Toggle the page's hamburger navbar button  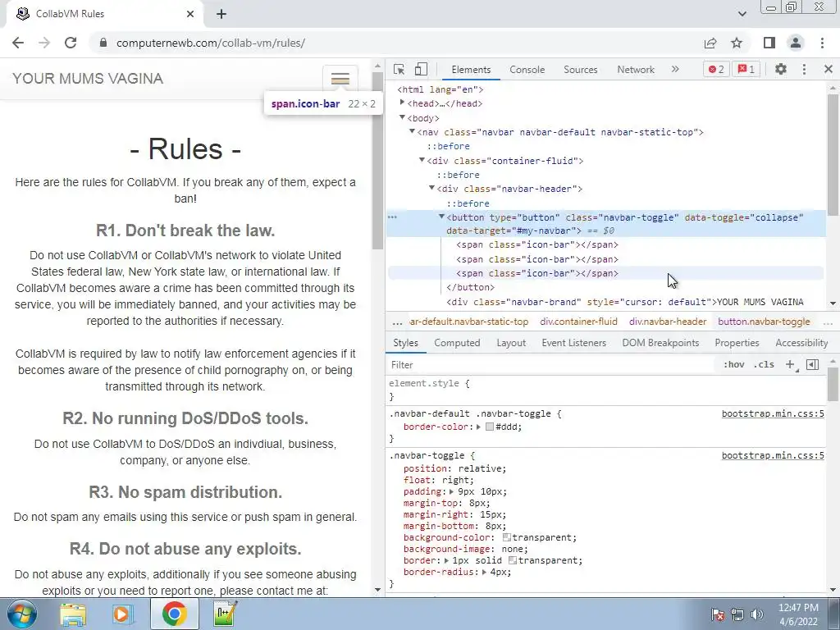(x=340, y=80)
